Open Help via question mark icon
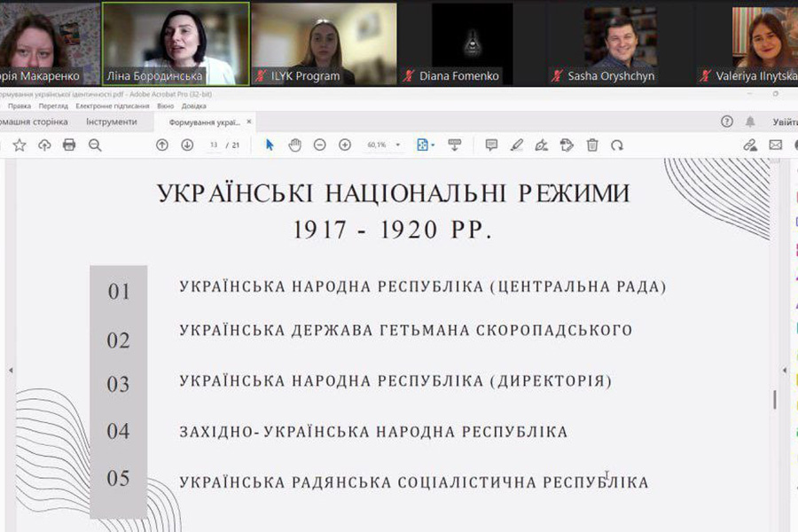Viewport: 798px width, 532px height. point(727,121)
